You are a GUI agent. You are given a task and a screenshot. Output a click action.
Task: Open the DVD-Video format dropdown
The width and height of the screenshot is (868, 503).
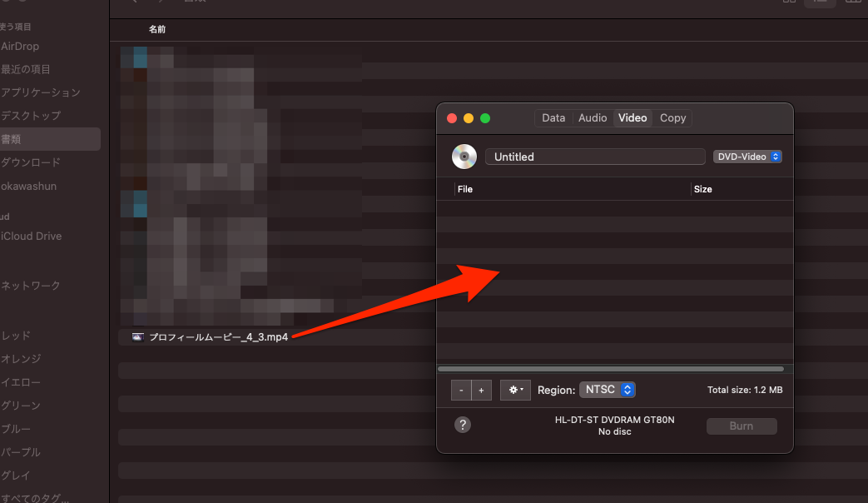[x=746, y=157]
